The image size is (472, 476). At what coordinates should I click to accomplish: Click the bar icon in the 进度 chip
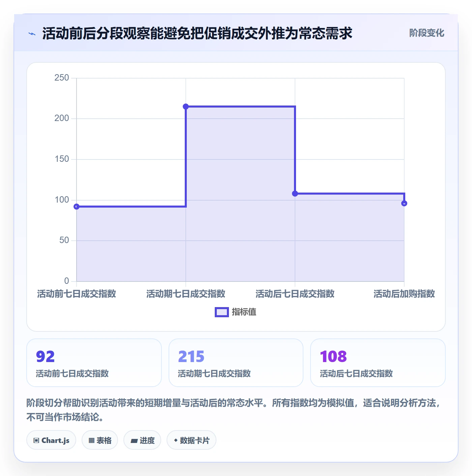(134, 441)
